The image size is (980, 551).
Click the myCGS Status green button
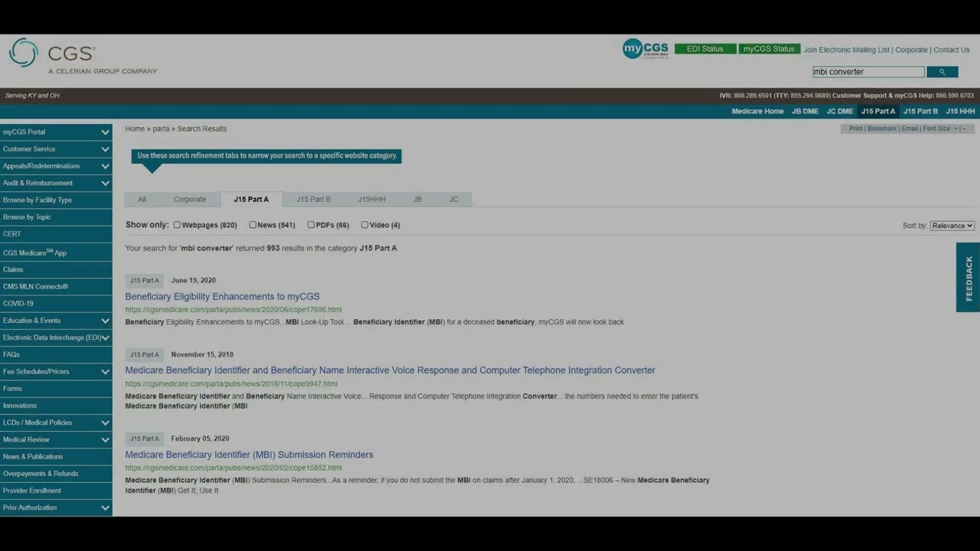(x=769, y=49)
